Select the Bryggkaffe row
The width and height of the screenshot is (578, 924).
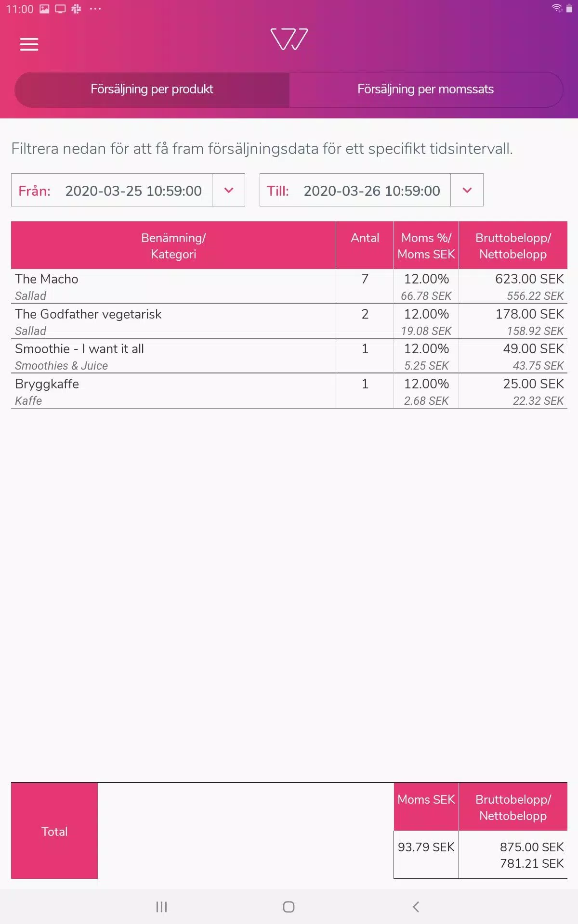(289, 391)
